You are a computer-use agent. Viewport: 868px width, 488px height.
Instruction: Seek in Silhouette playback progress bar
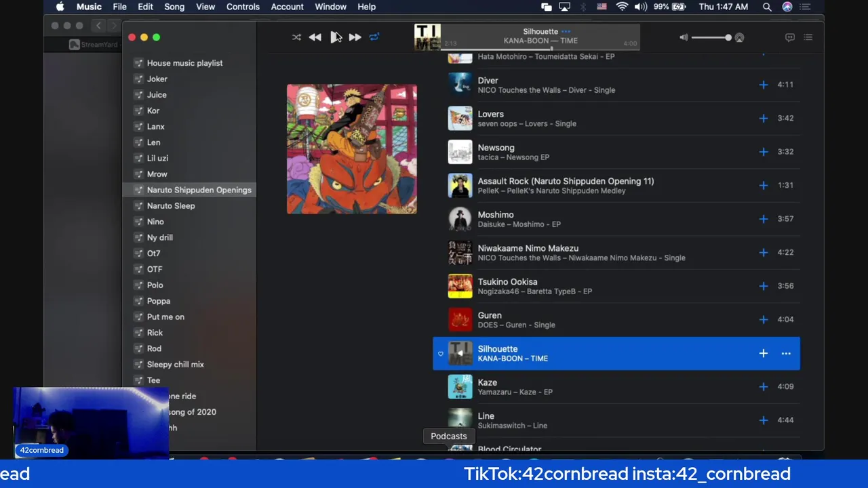[540, 49]
